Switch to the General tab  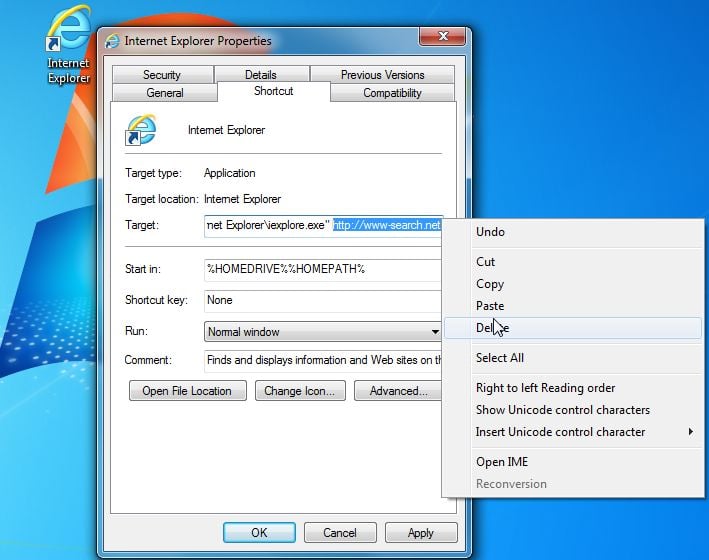pos(165,93)
